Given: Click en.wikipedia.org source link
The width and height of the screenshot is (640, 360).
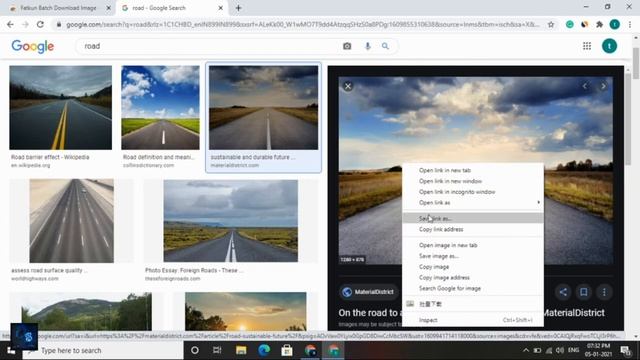Looking at the screenshot, I should (31, 165).
